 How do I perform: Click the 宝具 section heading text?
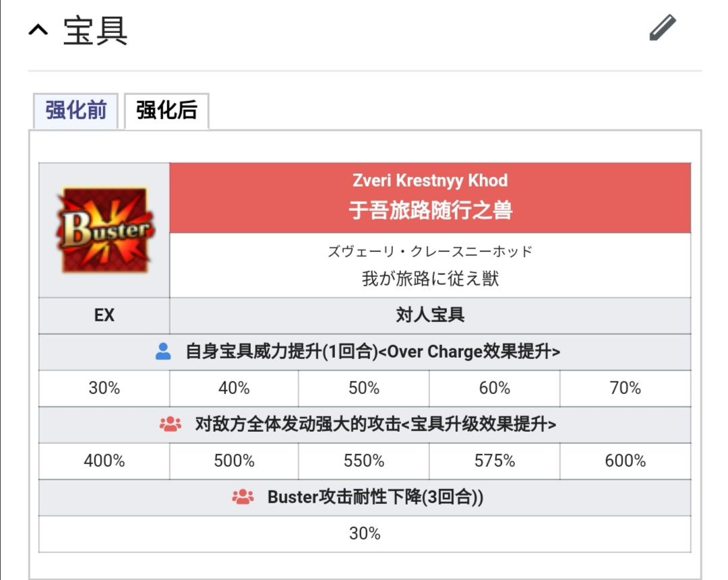(x=96, y=30)
